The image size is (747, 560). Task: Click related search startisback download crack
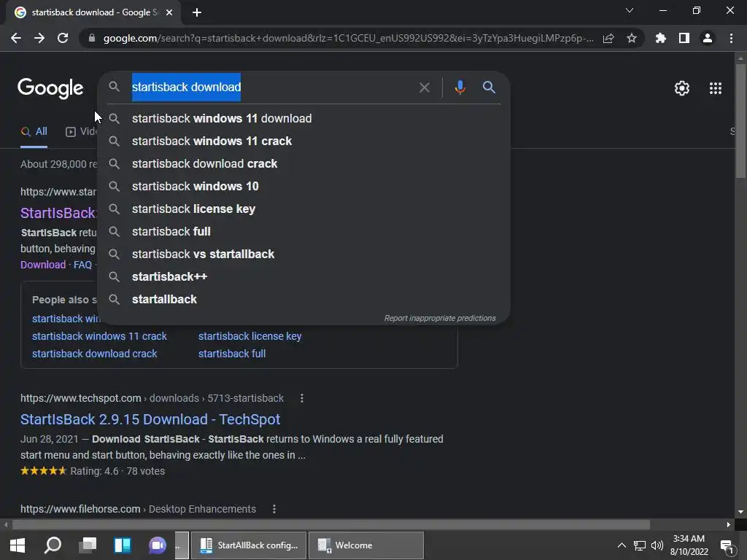point(94,354)
